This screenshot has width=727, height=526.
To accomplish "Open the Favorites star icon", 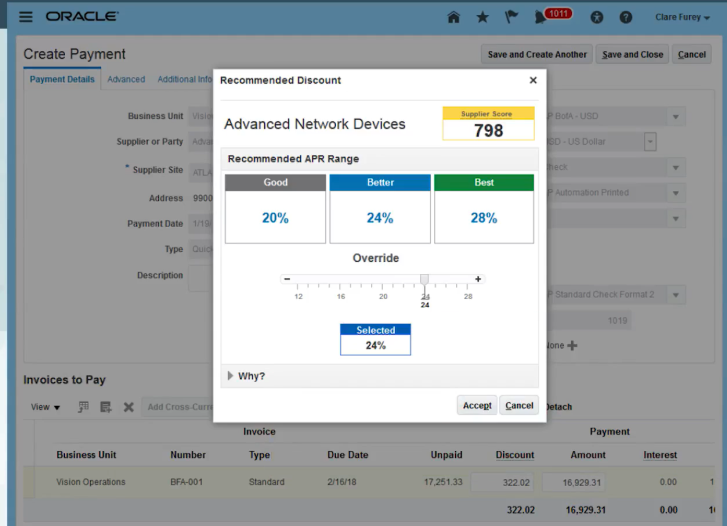I will click(x=482, y=17).
